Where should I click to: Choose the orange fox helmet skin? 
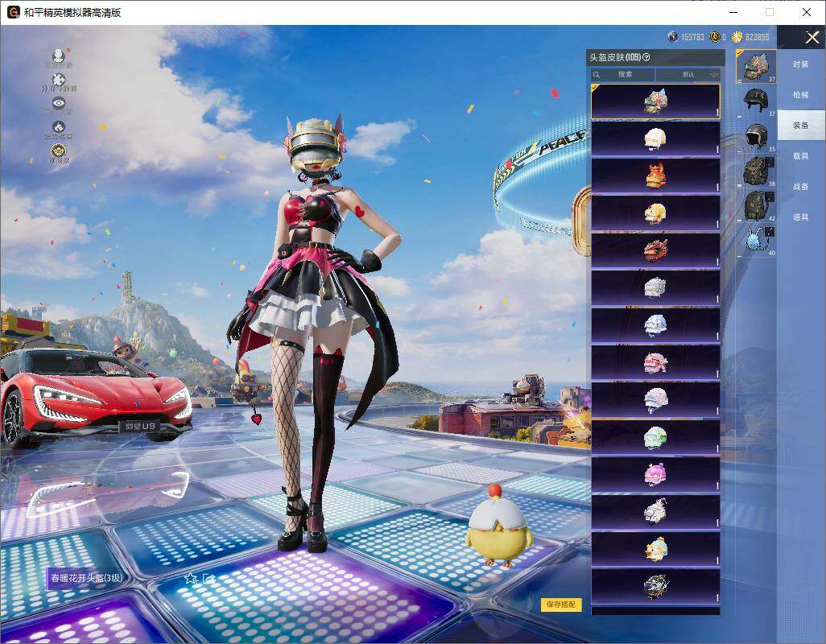click(x=655, y=175)
